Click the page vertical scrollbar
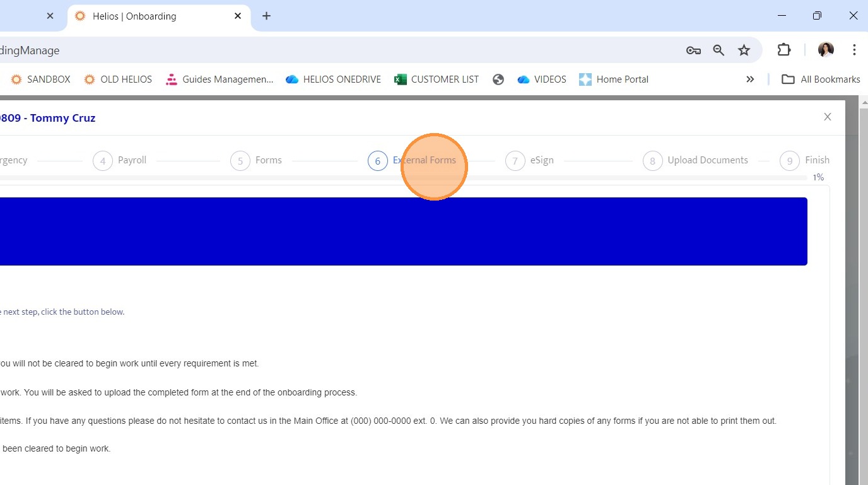Screen dimensions: 868x485 click(864, 290)
